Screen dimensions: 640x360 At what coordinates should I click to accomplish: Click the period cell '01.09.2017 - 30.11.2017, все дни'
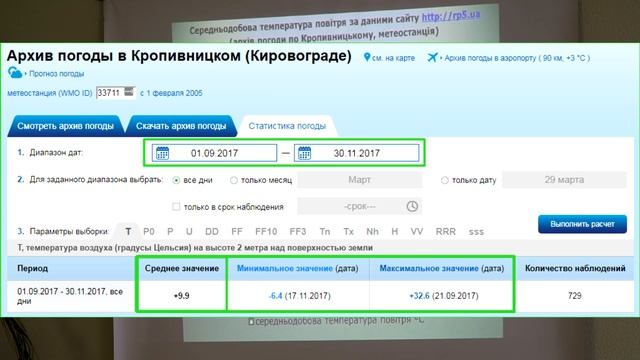click(70, 296)
